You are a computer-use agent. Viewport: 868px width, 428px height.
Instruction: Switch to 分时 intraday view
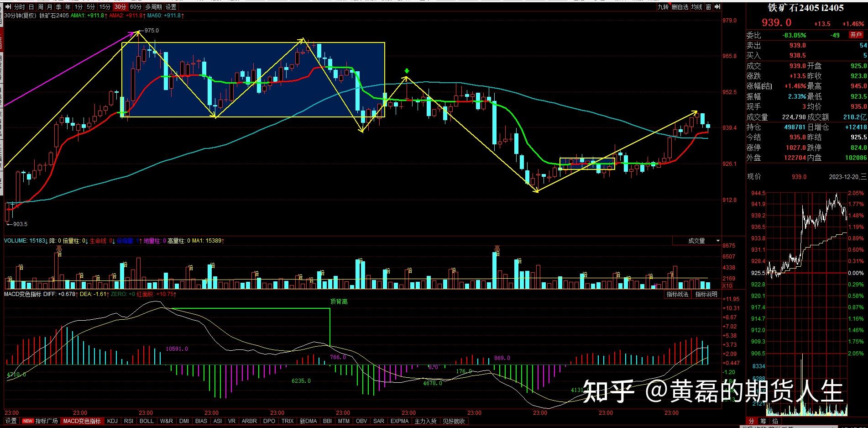pos(19,7)
